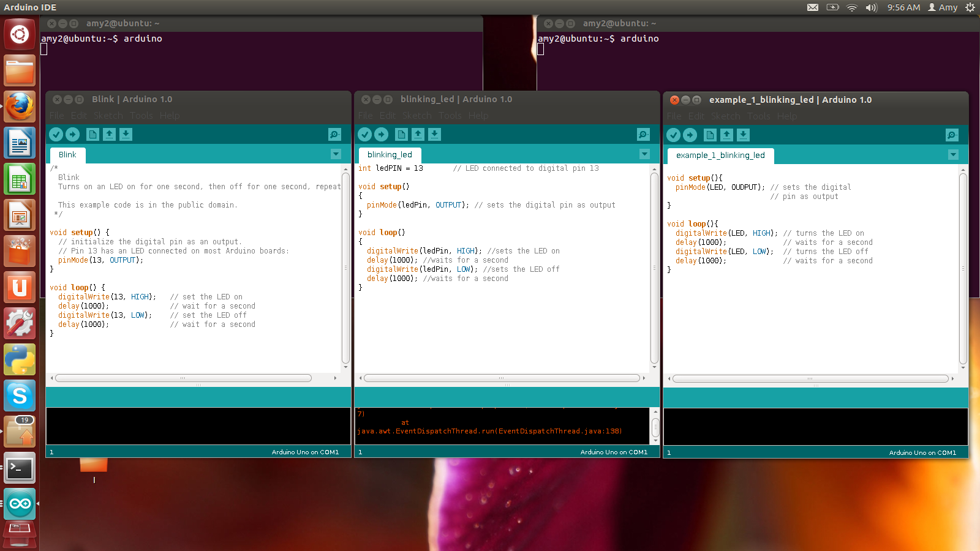The width and height of the screenshot is (980, 551).
Task: Click Arduino IDE launcher icon
Action: pos(20,504)
